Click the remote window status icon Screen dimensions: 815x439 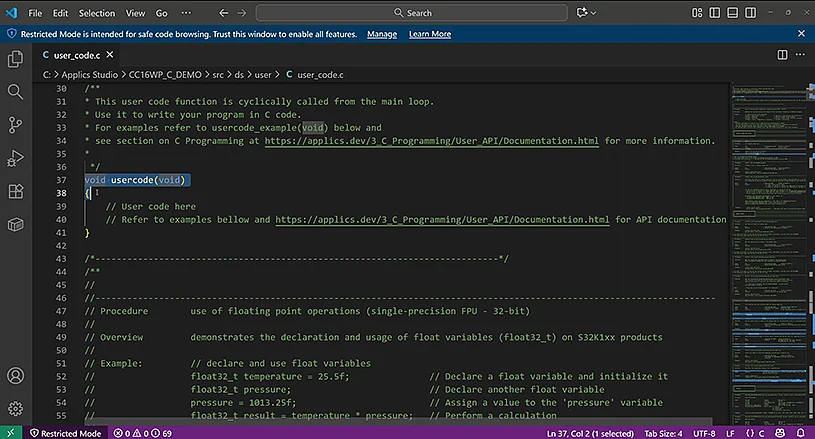(11, 433)
